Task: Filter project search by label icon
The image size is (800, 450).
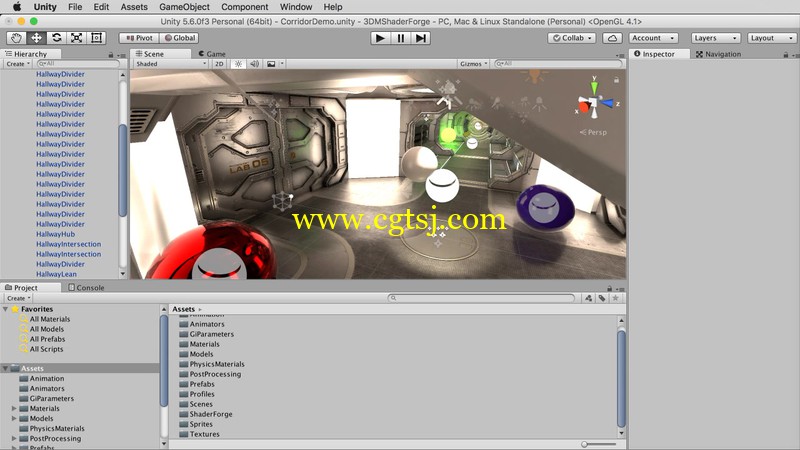Action: pyautogui.click(x=602, y=298)
